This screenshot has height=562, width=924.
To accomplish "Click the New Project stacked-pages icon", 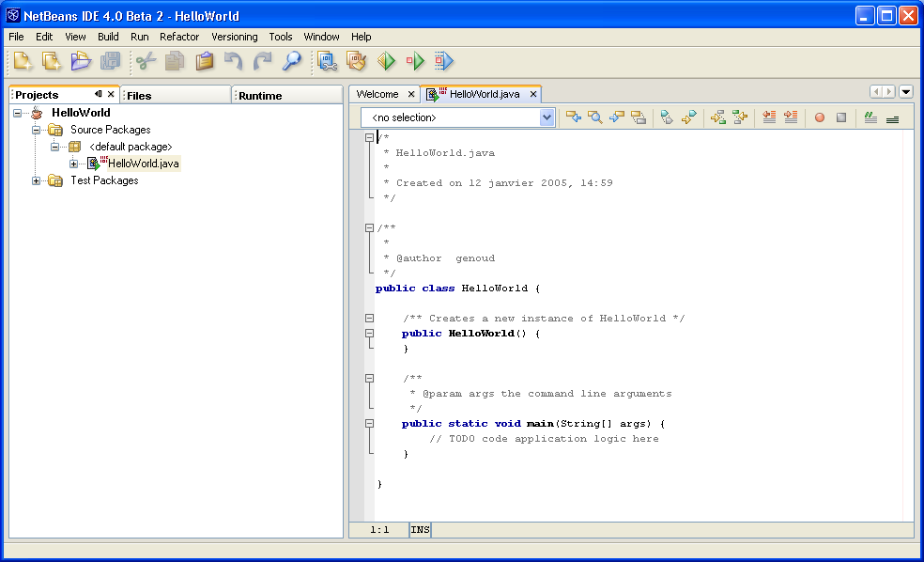I will pyautogui.click(x=52, y=61).
